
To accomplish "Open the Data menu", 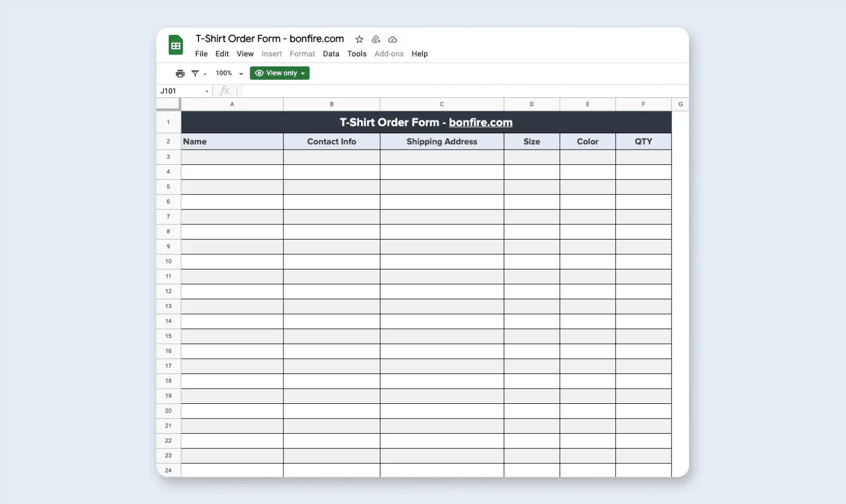I will [331, 53].
